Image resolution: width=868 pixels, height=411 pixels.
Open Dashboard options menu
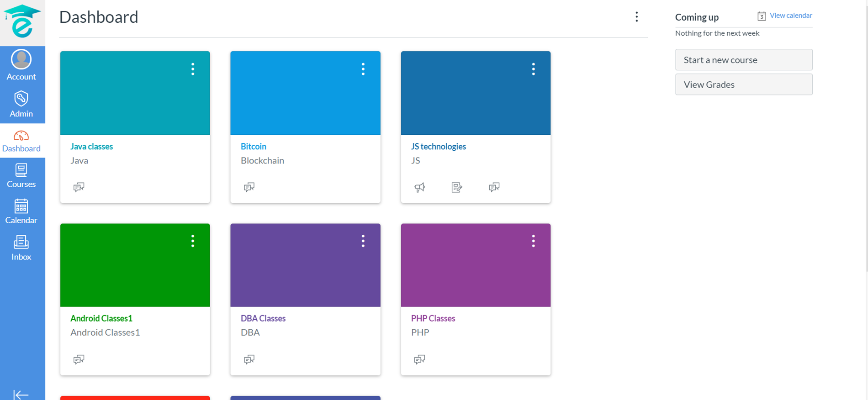click(636, 17)
